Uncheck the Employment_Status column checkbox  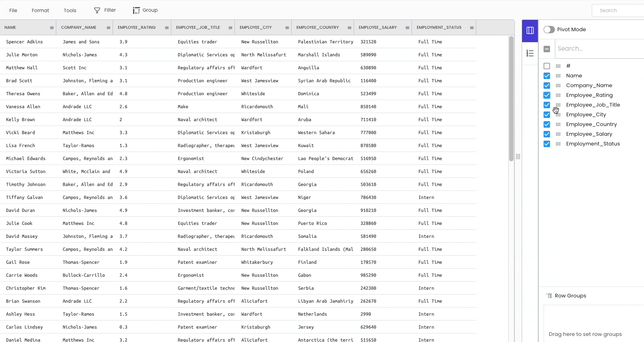coord(547,144)
